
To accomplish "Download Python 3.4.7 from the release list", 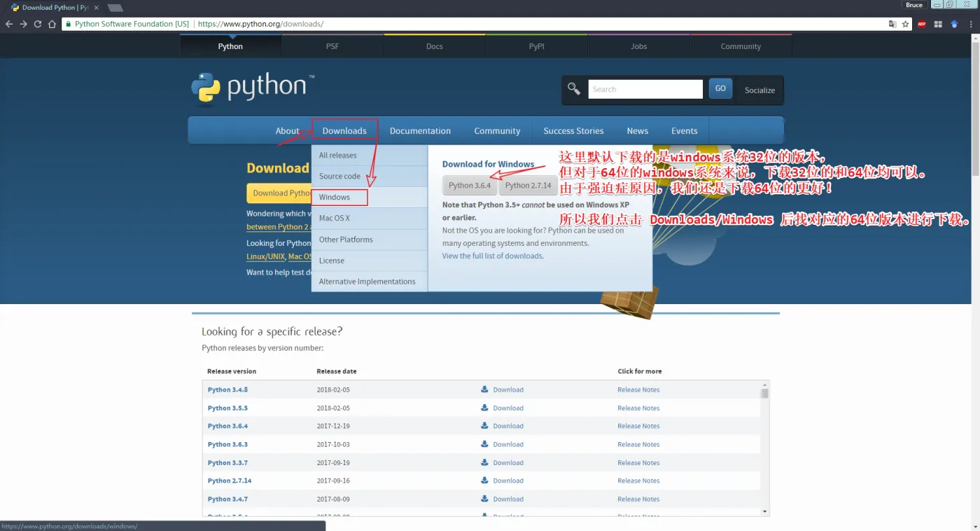I will [502, 499].
